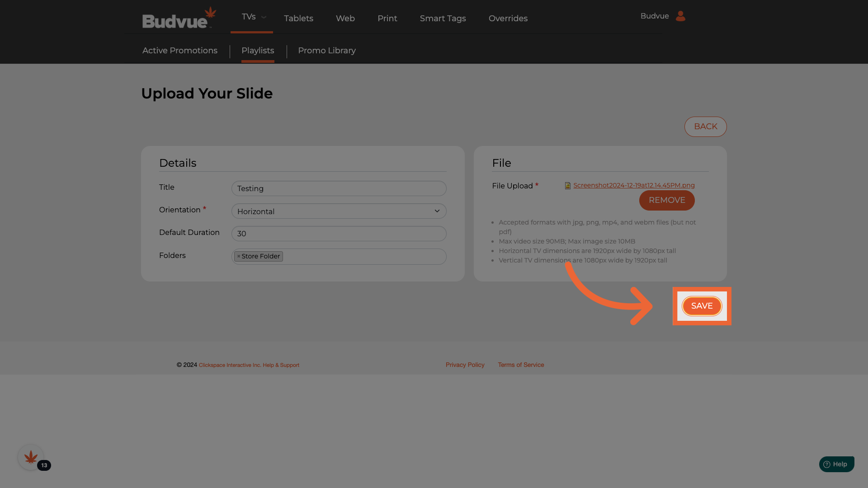The width and height of the screenshot is (868, 488).
Task: Click the Default Duration field
Action: click(339, 234)
